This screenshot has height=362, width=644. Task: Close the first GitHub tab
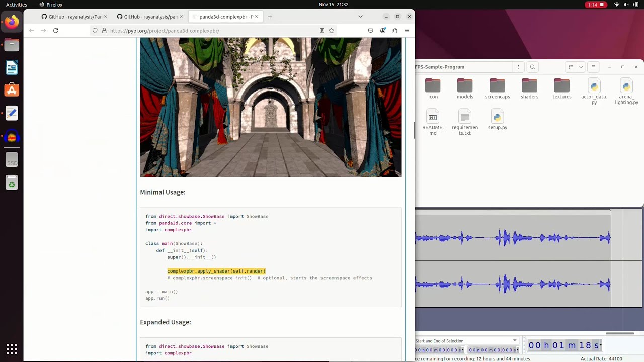click(106, 17)
